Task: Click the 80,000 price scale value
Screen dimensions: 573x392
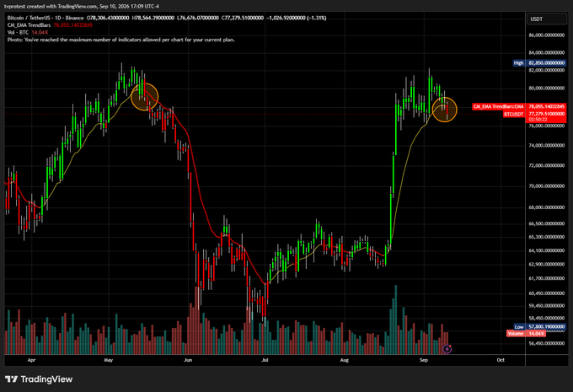Action: tap(547, 89)
